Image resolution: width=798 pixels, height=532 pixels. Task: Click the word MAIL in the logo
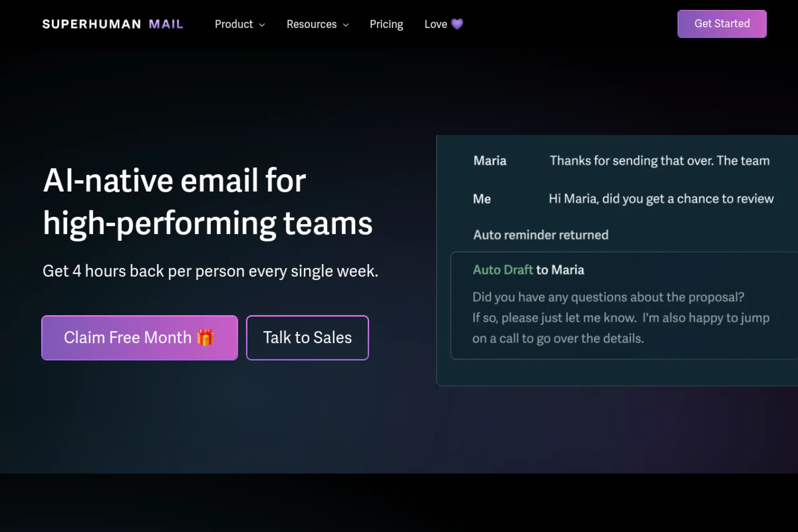pos(166,24)
